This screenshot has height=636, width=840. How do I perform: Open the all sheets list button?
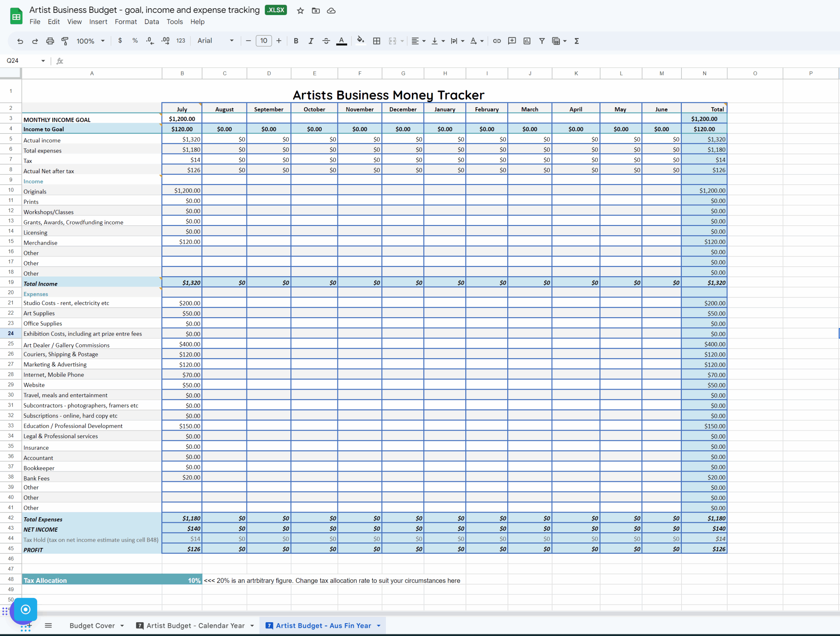coord(48,626)
